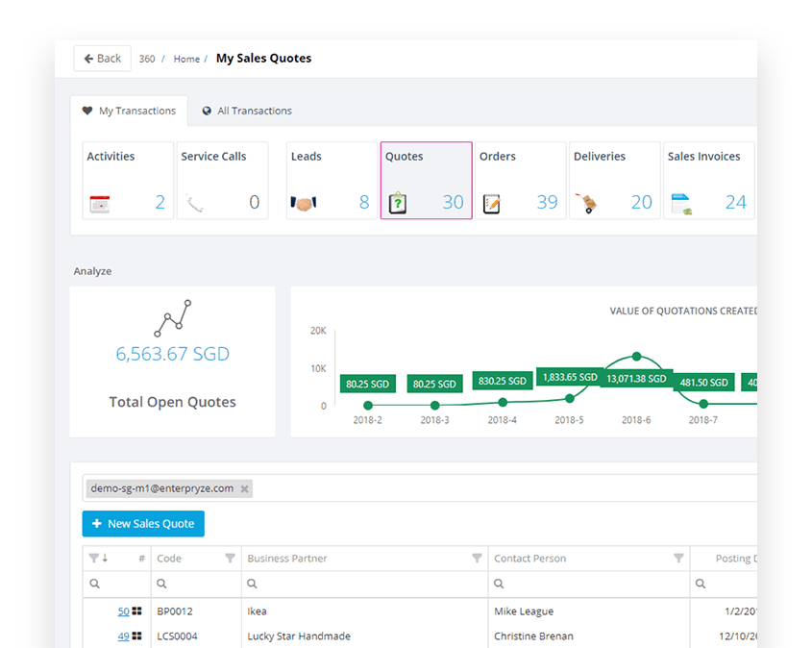Screen dimensions: 812x648
Task: Open the Business Partner column filter
Action: tap(477, 558)
